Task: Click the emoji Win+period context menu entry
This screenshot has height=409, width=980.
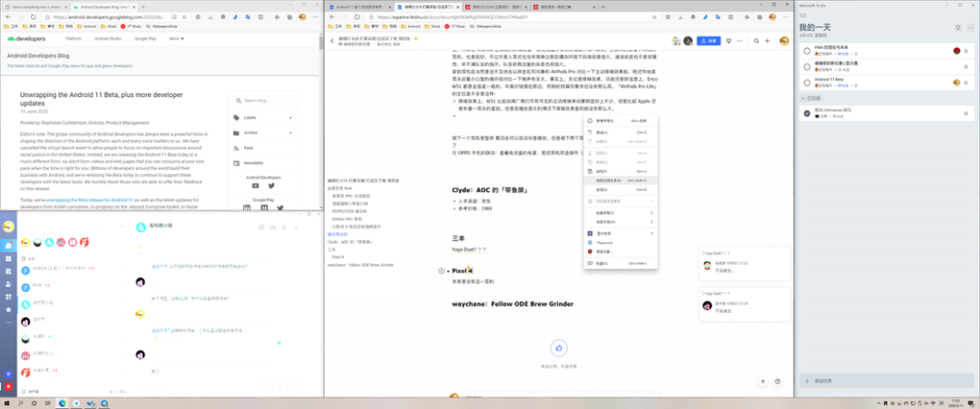Action: pos(620,121)
